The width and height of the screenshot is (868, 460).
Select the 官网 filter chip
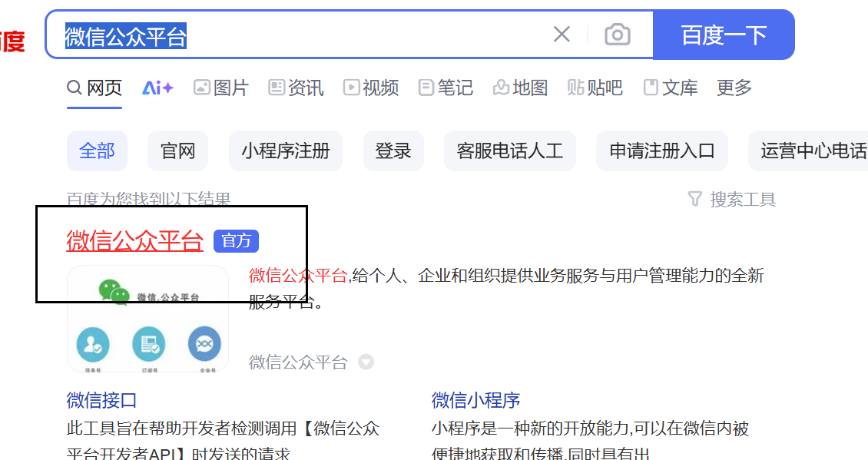pyautogui.click(x=177, y=151)
